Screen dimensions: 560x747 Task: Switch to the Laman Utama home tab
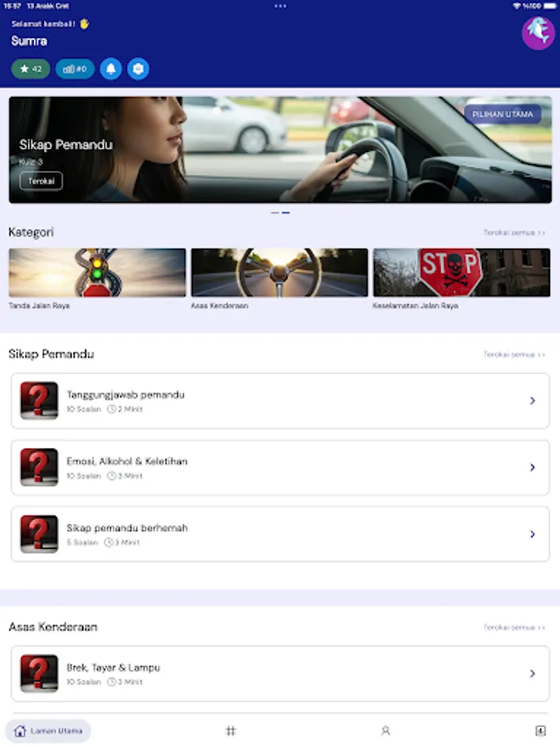[47, 730]
